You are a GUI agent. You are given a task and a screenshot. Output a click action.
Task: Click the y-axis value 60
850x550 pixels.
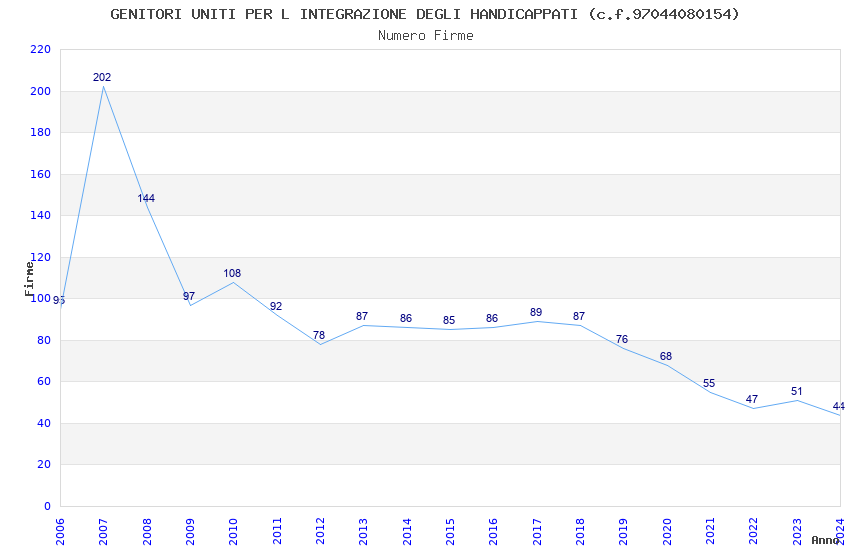44,382
